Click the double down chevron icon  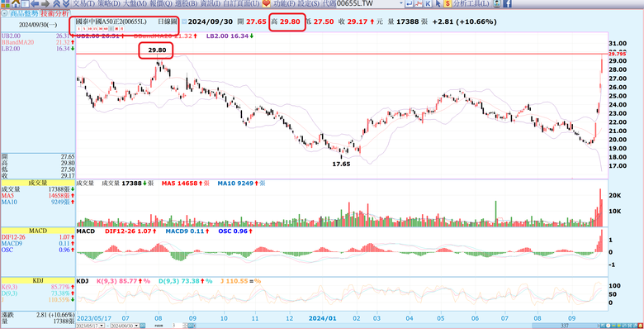point(66,4)
